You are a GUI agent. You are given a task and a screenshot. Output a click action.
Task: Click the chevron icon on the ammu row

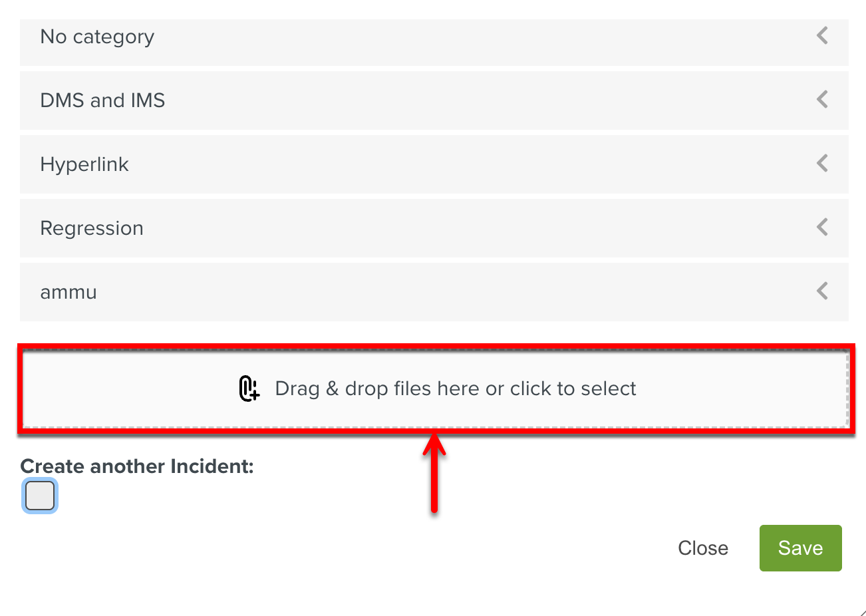click(821, 291)
